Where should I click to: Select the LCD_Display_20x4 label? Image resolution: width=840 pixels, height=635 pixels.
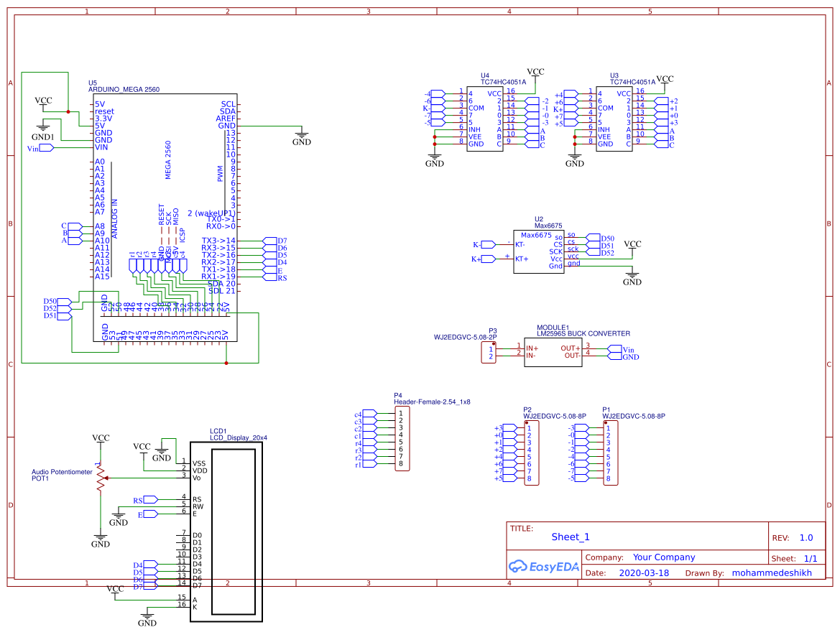[239, 438]
